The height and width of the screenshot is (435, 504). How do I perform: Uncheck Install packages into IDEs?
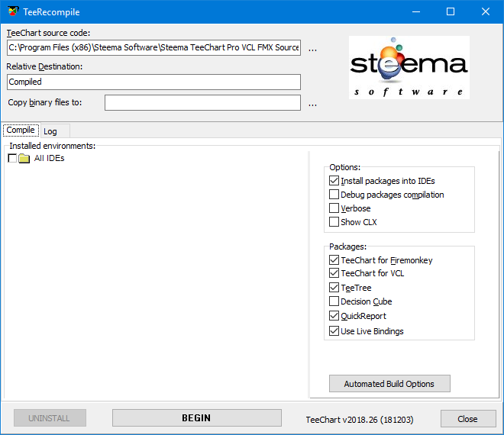pyautogui.click(x=334, y=181)
